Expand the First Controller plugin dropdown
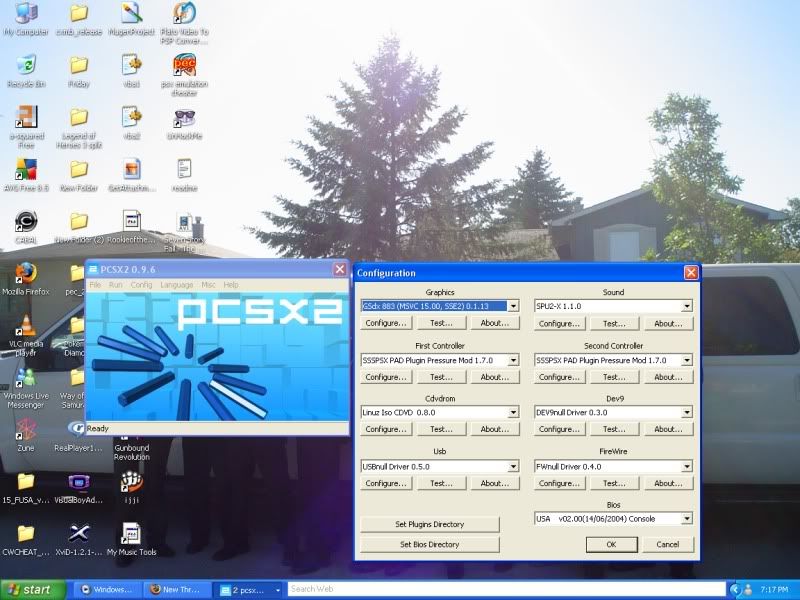The image size is (800, 600). click(x=513, y=360)
